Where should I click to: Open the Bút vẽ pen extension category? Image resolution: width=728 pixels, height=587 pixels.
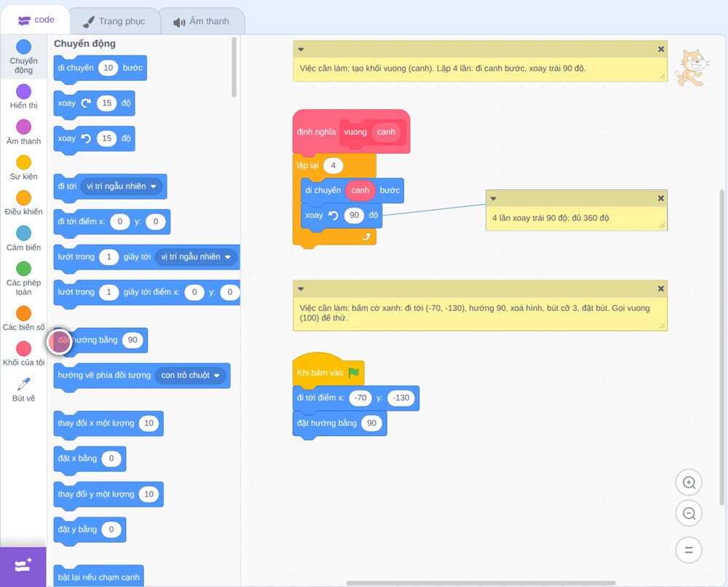pyautogui.click(x=23, y=390)
